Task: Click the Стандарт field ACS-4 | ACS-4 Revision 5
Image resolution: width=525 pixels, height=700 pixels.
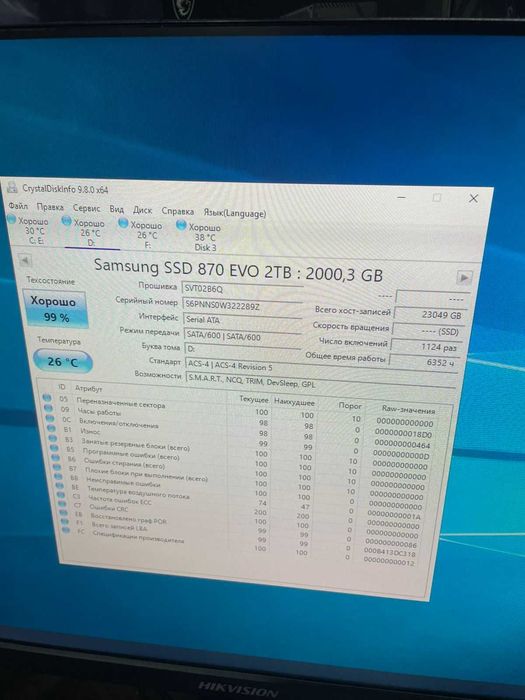Action: (321, 368)
